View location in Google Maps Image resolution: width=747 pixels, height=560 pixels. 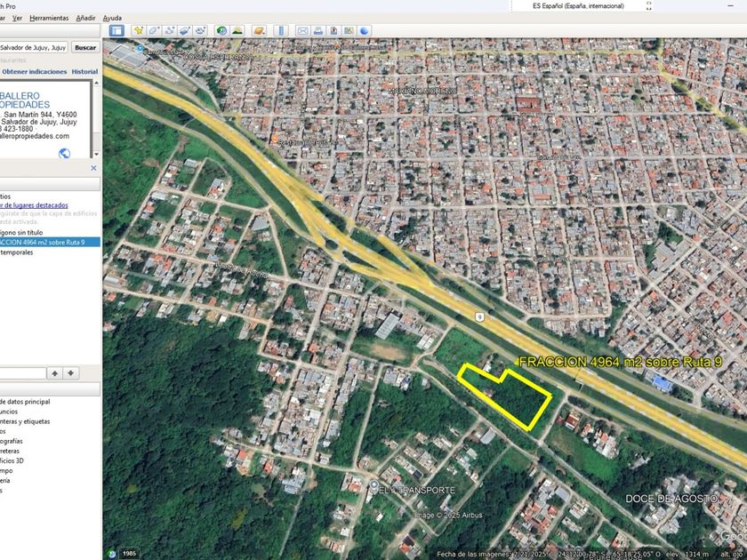(x=349, y=31)
